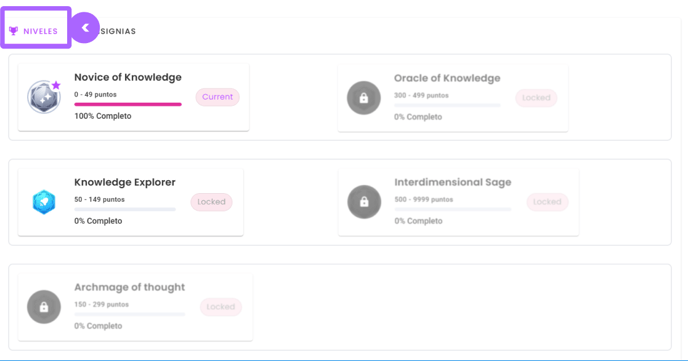Click the lock icon for Oracle of Knowledge
The image size is (688, 361).
point(364,98)
